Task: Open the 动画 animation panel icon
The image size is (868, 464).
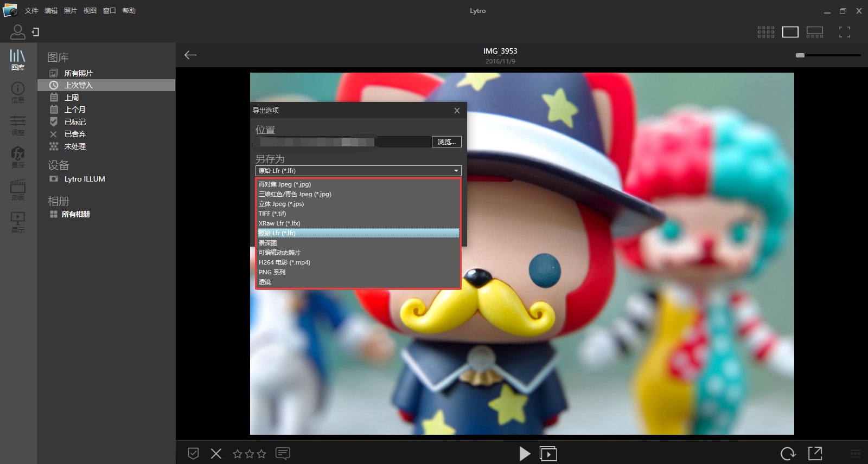Action: pos(18,189)
